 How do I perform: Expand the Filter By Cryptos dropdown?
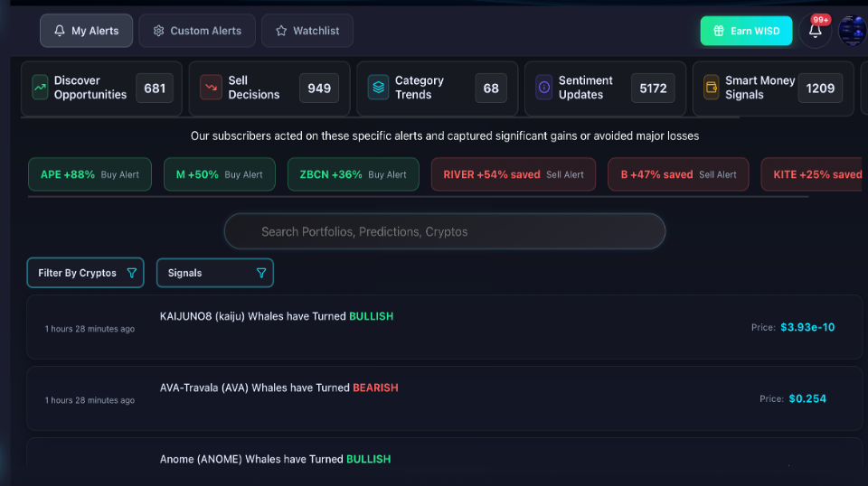coord(85,273)
